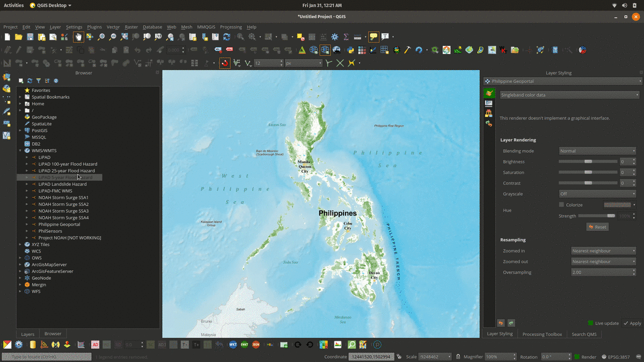Adjust the Saturation slider

coord(588,172)
